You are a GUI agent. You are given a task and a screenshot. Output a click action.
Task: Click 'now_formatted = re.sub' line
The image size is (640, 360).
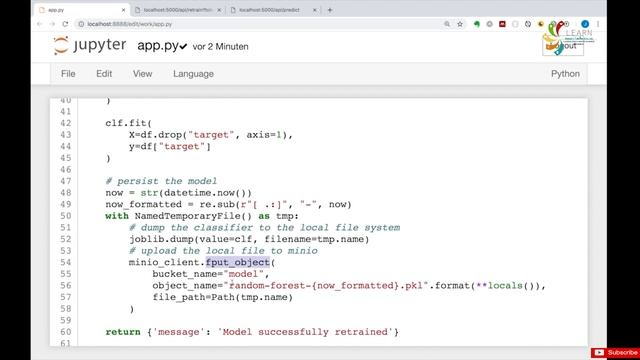pyautogui.click(x=228, y=204)
